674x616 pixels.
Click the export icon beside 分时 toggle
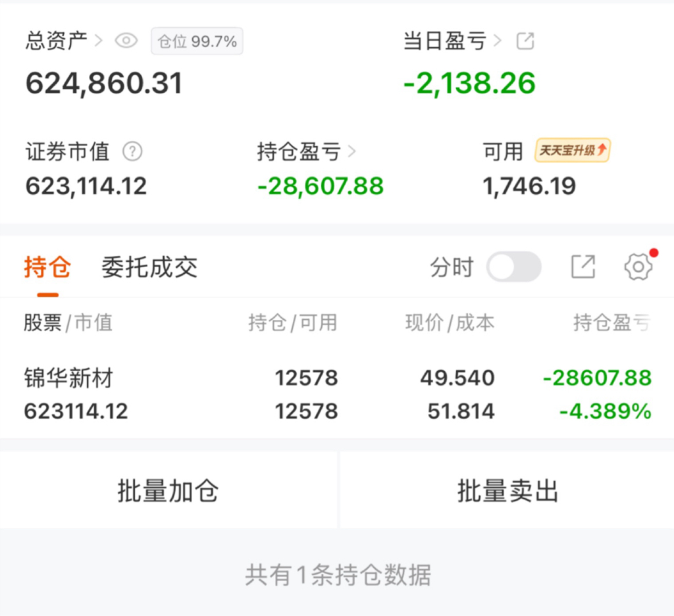tap(583, 267)
